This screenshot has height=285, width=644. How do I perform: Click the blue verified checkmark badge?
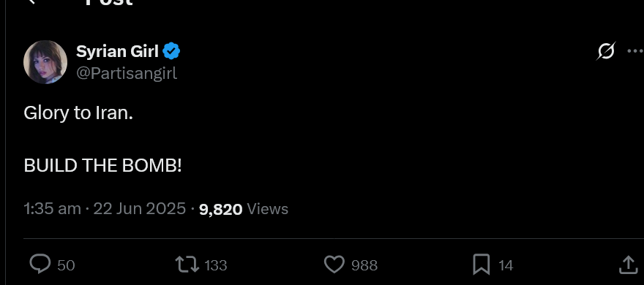[x=171, y=51]
